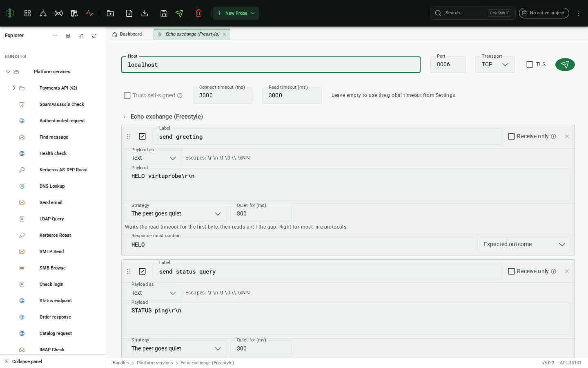This screenshot has height=368, width=588.
Task: Open the three-dot menu at top right
Action: pos(579,13)
